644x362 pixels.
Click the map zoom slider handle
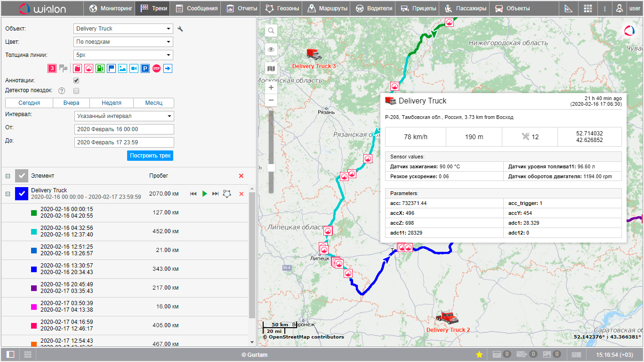271,168
